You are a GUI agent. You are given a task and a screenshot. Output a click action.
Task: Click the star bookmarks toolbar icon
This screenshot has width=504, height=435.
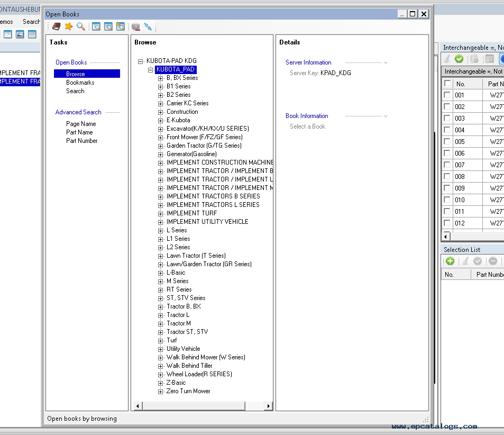(69, 26)
